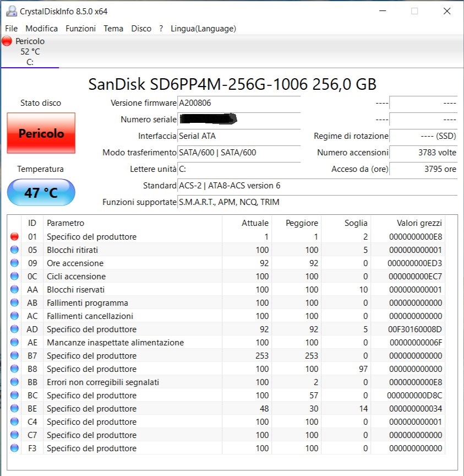Close the CrystalDiskInfo window

pyautogui.click(x=447, y=11)
